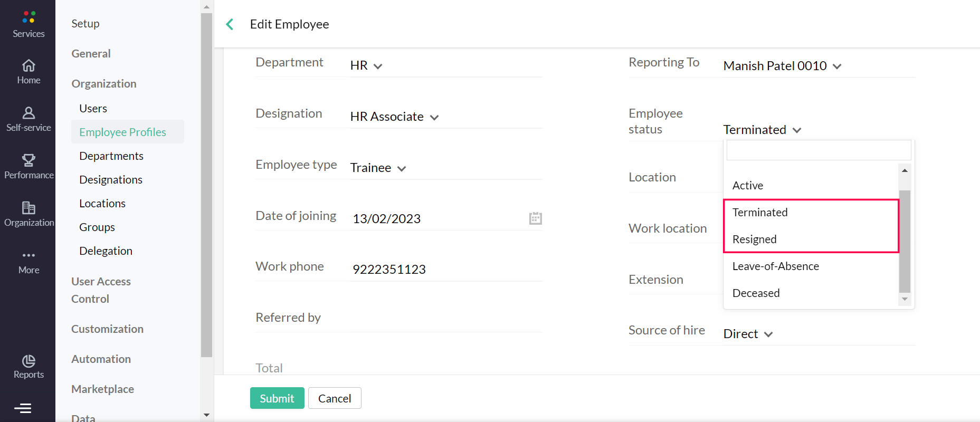
Task: Click the Organization building icon
Action: 28,208
